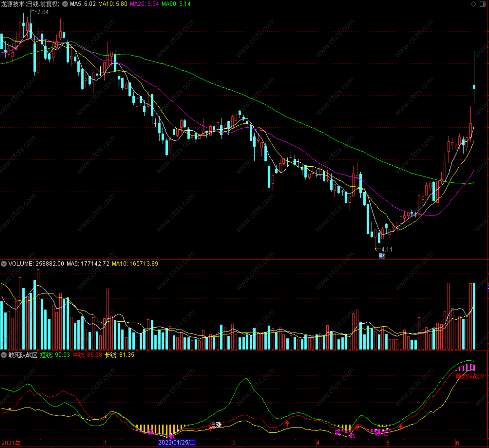The height and width of the screenshot is (448, 489).
Task: Select the MA10: 5.80 label
Action: (113, 4)
